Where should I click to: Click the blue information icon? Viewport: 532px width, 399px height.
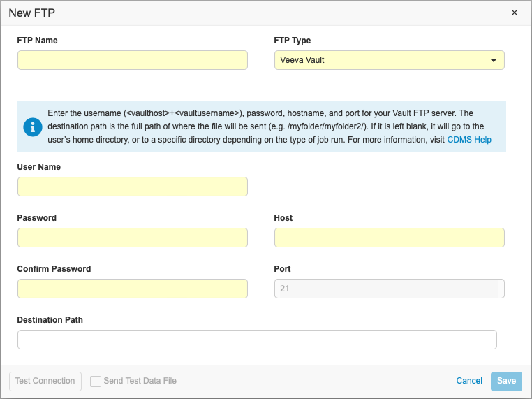[x=32, y=126]
